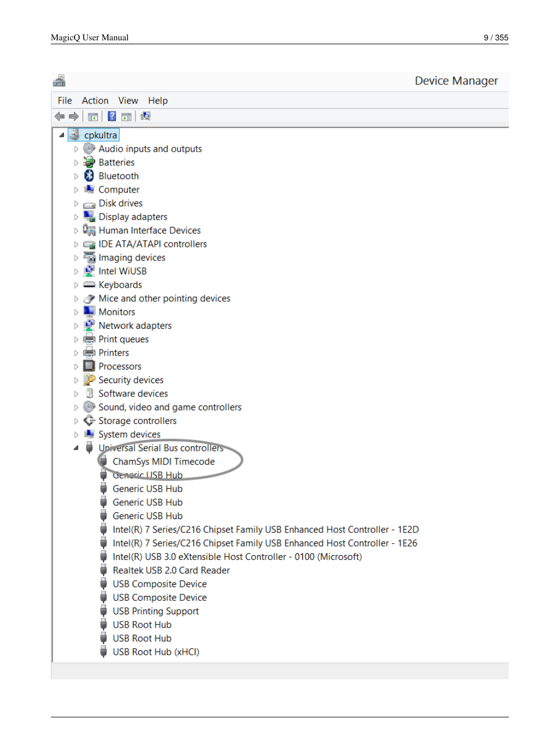Select the Keyboards icon

coord(89,285)
